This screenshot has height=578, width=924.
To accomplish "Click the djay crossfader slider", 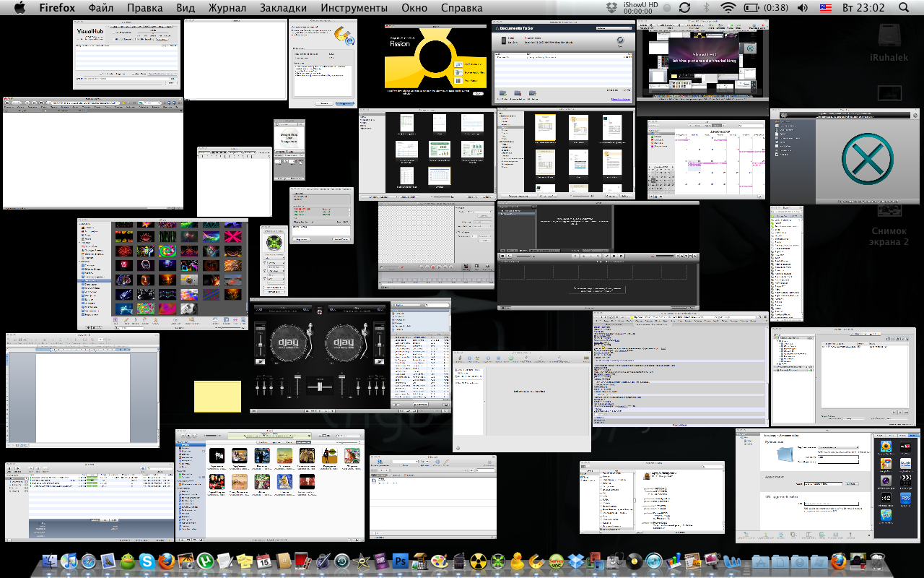I will pos(319,387).
